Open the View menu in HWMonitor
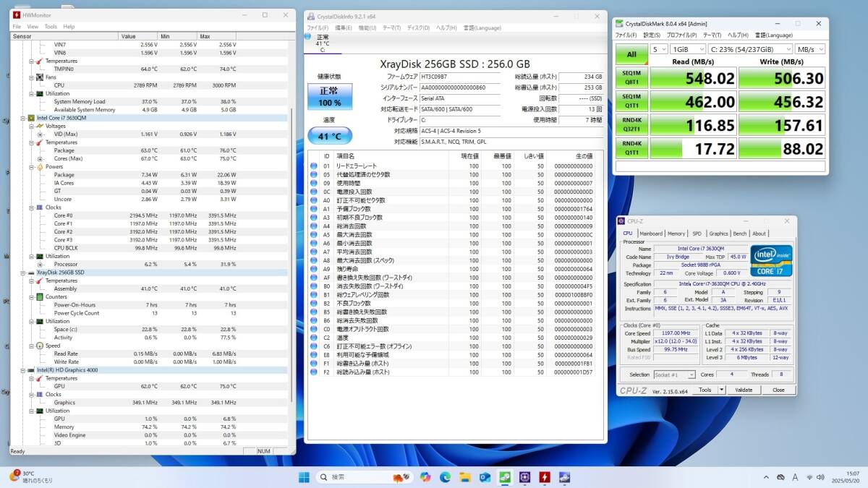868x488 pixels. (33, 27)
